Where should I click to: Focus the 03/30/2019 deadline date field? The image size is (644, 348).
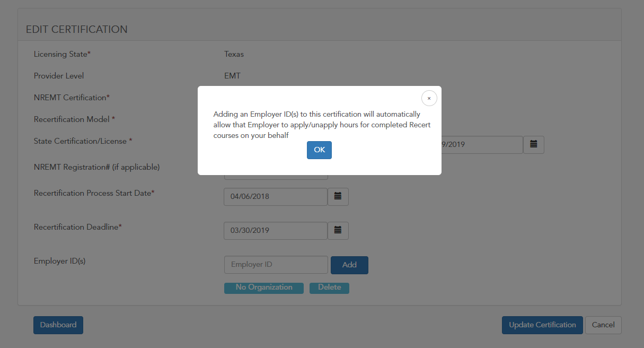tap(276, 230)
